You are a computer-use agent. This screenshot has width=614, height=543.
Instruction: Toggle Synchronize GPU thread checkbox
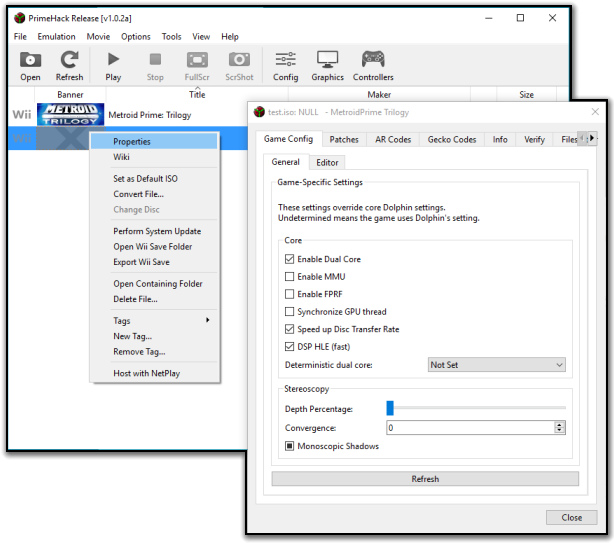click(289, 312)
